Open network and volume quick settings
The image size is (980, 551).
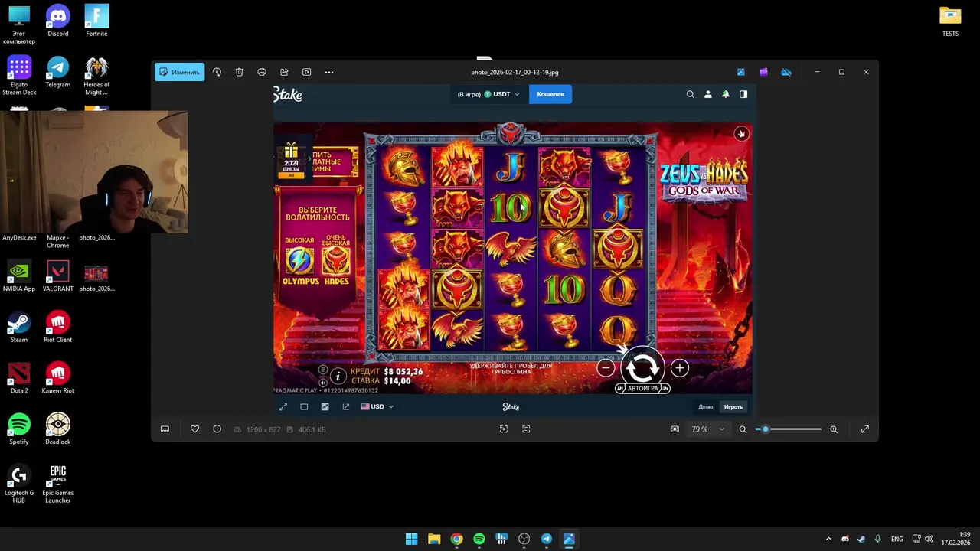pyautogui.click(x=922, y=539)
